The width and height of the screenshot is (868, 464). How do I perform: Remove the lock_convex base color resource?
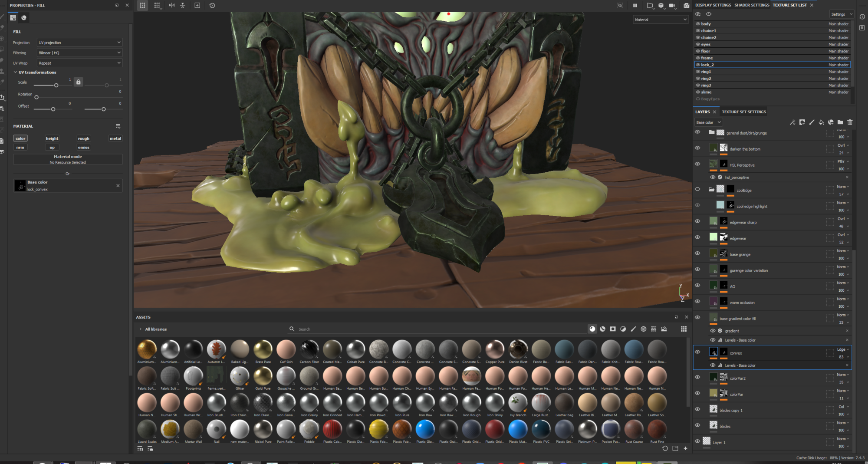118,186
